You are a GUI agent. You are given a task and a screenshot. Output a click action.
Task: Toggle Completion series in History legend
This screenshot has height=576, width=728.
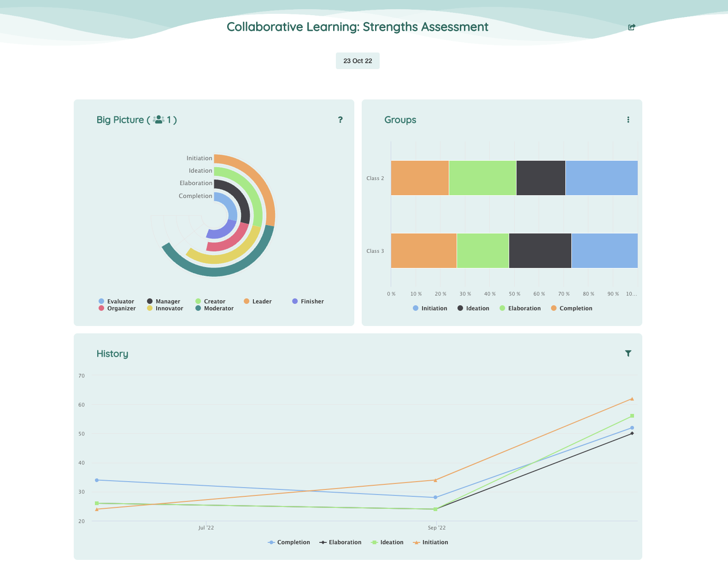click(x=289, y=542)
